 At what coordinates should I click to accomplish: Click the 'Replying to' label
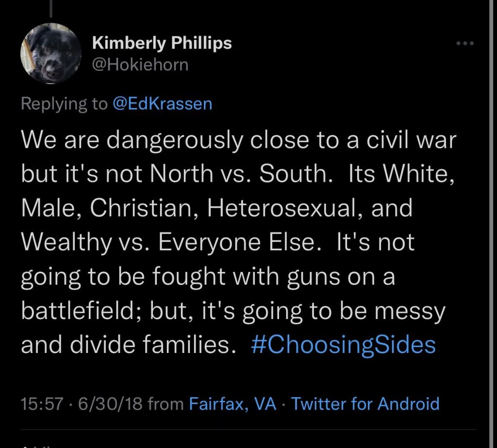pos(64,104)
